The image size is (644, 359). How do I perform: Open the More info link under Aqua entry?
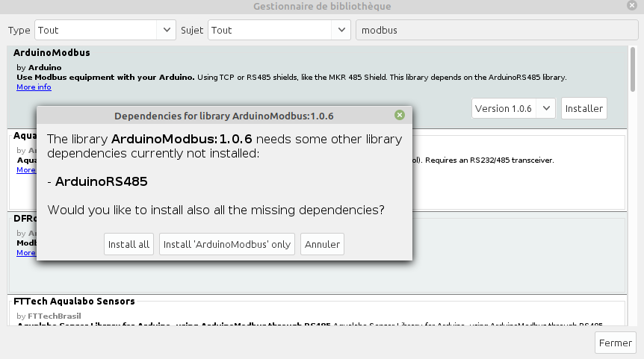tap(26, 170)
